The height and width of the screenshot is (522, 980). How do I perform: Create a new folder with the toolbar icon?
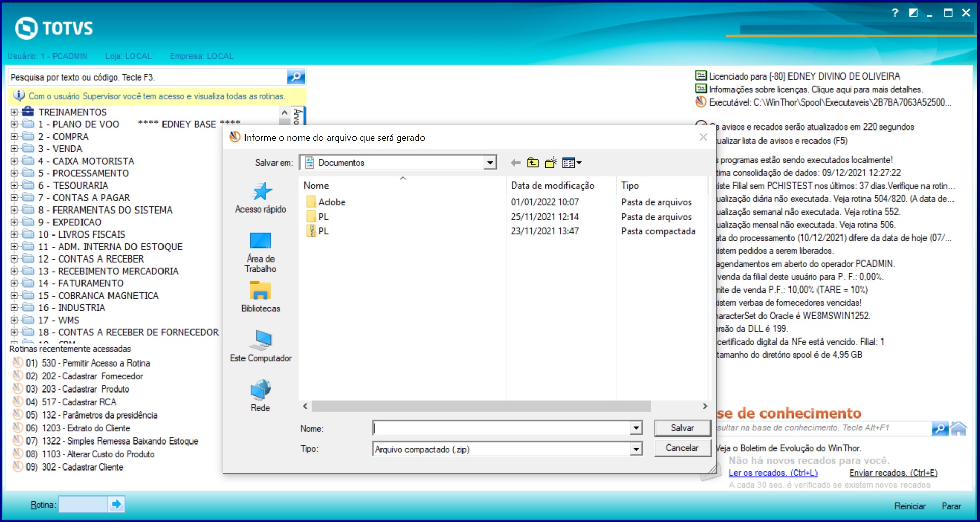tap(551, 163)
